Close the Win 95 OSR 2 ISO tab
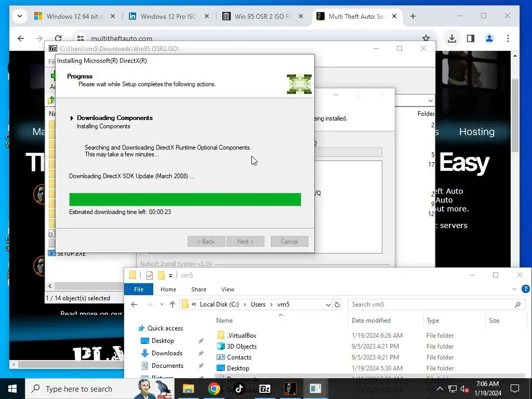532x399 pixels. (x=301, y=16)
